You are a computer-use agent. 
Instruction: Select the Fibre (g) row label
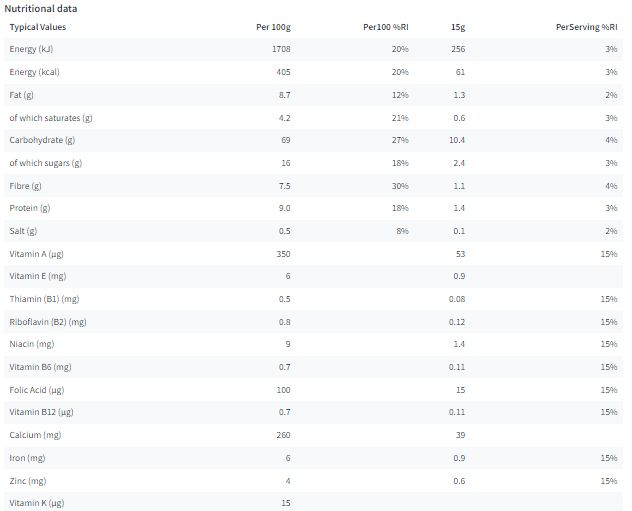click(x=25, y=186)
